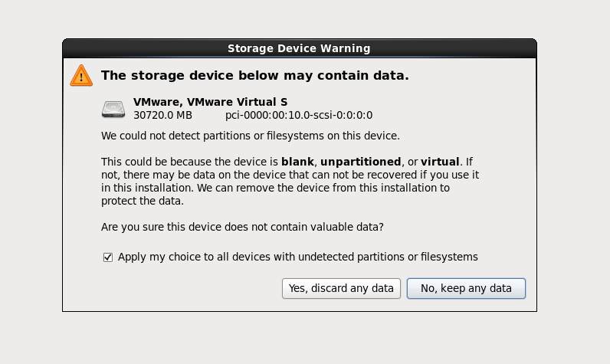Click the 'protect the data' line of text
610x364 pixels.
pyautogui.click(x=143, y=202)
